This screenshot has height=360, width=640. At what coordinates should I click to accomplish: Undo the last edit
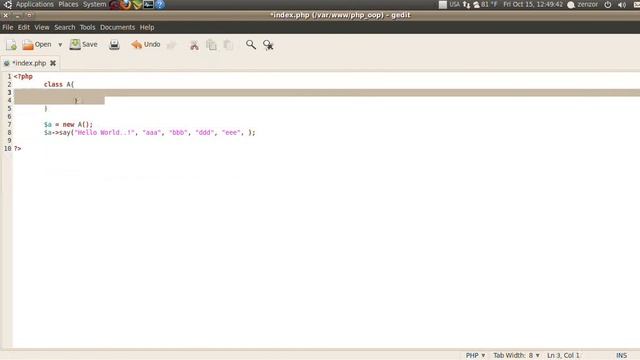[x=146, y=44]
